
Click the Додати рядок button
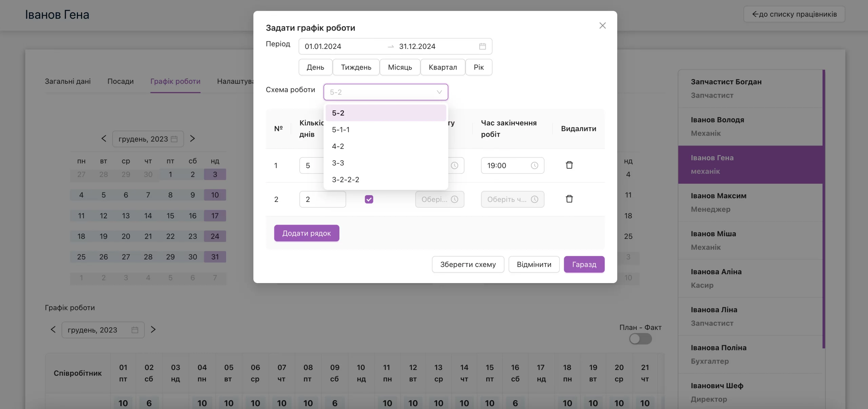[x=307, y=233]
